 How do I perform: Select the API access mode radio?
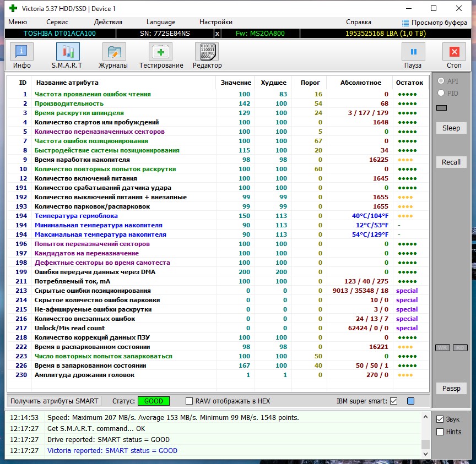(x=441, y=81)
